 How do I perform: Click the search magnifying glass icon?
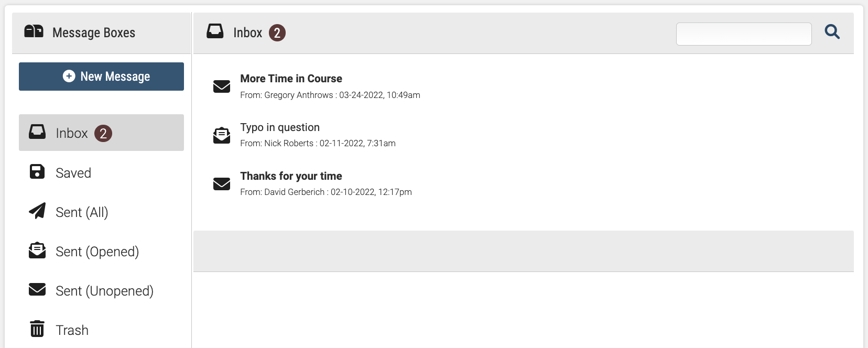[x=832, y=32]
